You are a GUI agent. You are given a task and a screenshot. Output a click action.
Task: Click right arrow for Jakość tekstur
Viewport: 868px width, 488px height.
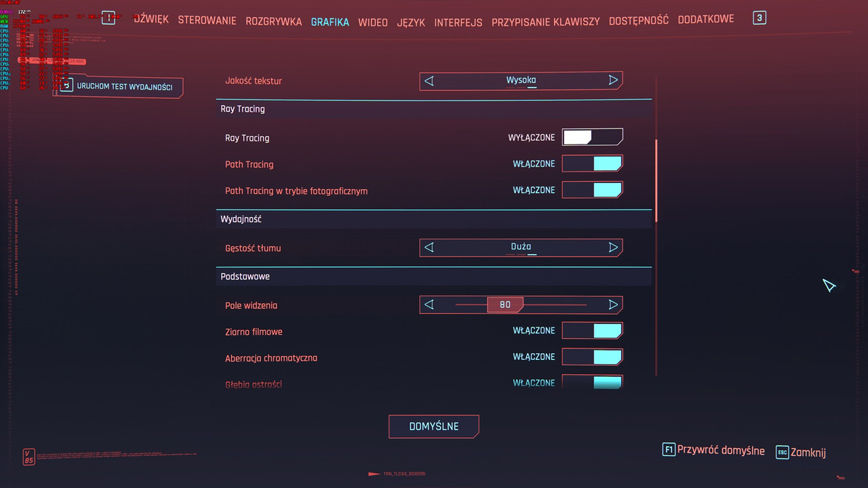[613, 80]
